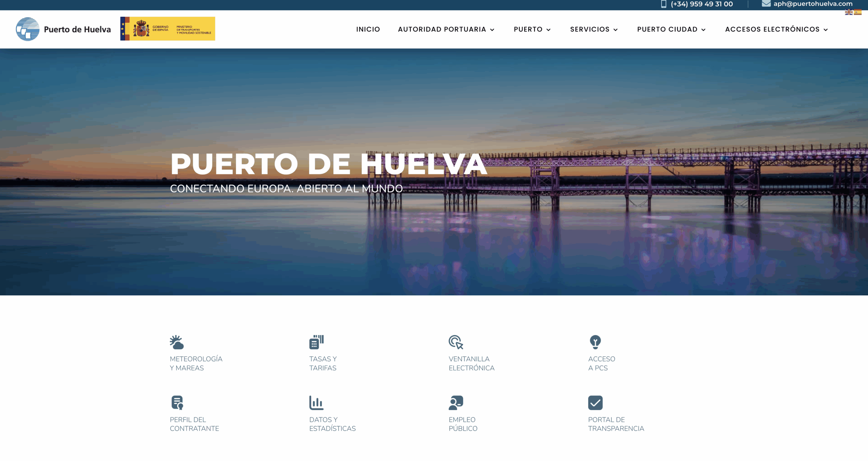
Task: Open the Accesos Electrónicos dropdown
Action: click(x=776, y=30)
